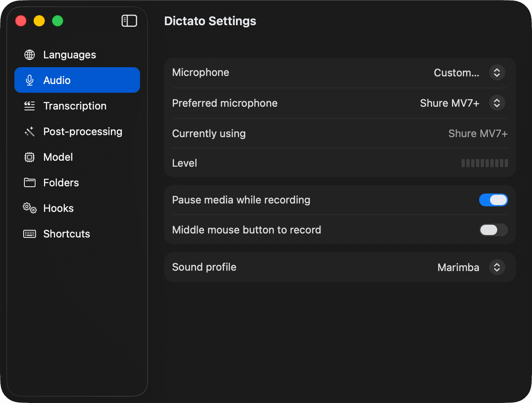Open Transcription via its quote icon
Image resolution: width=532 pixels, height=403 pixels.
(29, 106)
